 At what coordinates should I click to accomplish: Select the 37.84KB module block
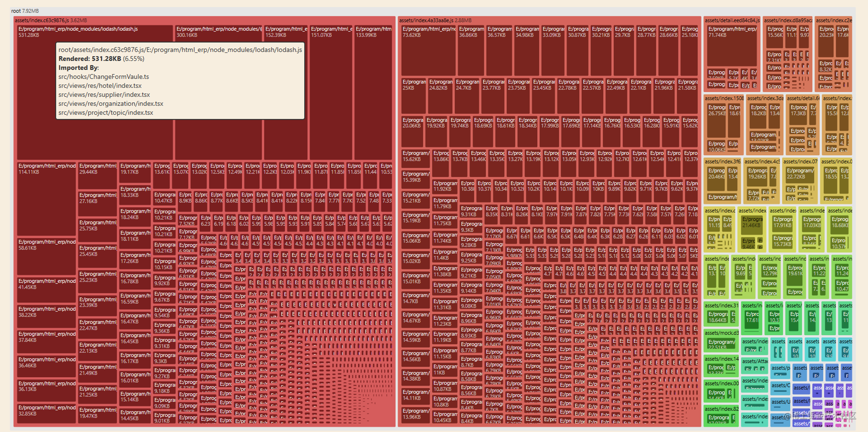click(x=47, y=342)
